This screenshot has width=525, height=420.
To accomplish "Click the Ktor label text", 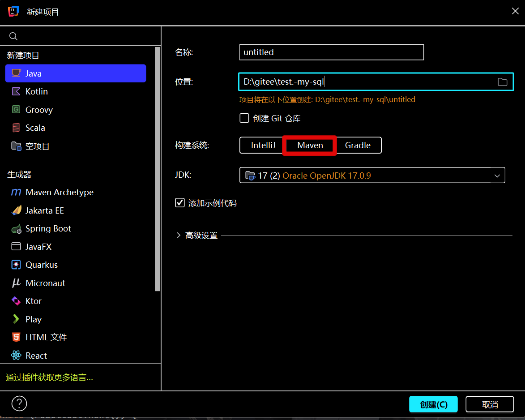I will 34,301.
